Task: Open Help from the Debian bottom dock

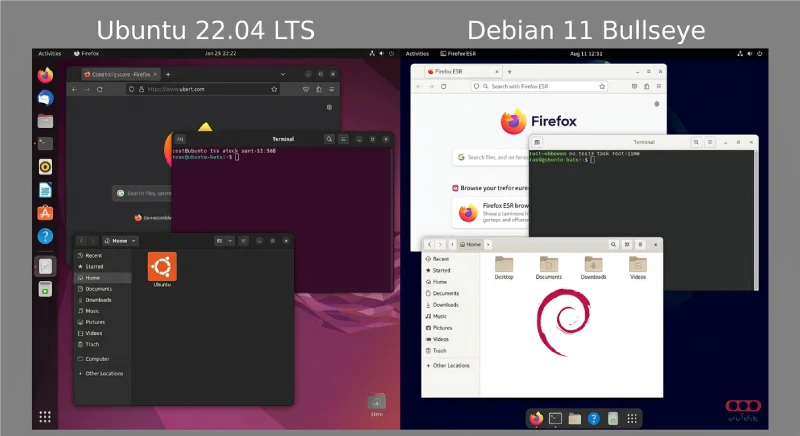Action: click(x=593, y=419)
